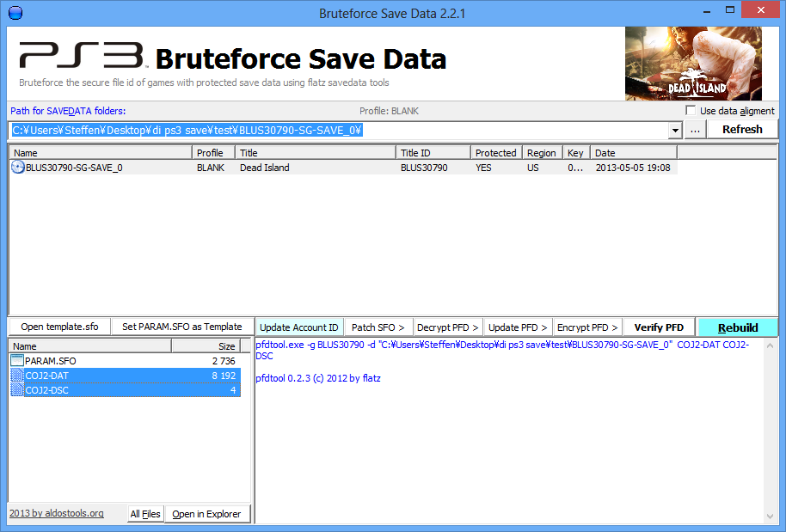
Task: Click the COJ2-DAT file icon
Action: (x=17, y=376)
